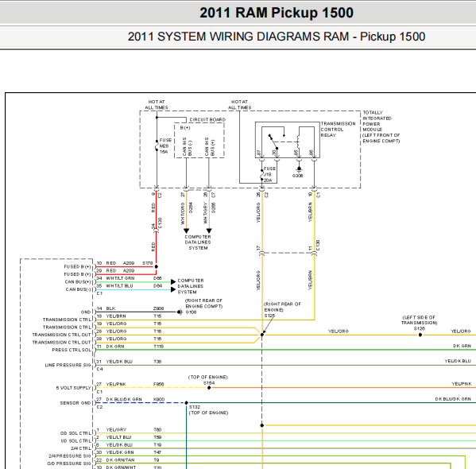Click the WHT/ORG wire arrowhead
The image size is (476, 469).
(187, 231)
